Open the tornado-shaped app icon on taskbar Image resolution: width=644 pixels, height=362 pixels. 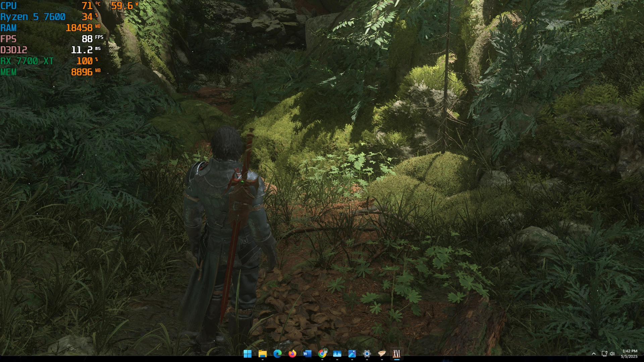(x=382, y=354)
